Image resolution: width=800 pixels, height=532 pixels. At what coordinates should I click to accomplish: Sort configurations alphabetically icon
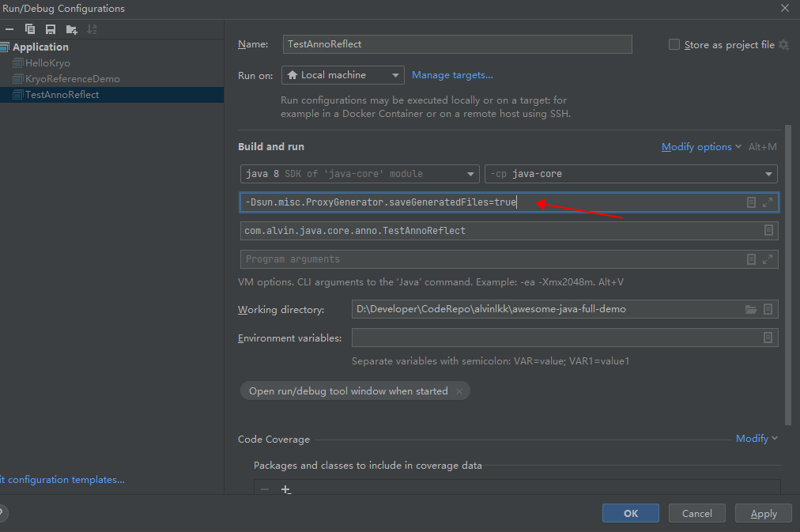(x=92, y=29)
